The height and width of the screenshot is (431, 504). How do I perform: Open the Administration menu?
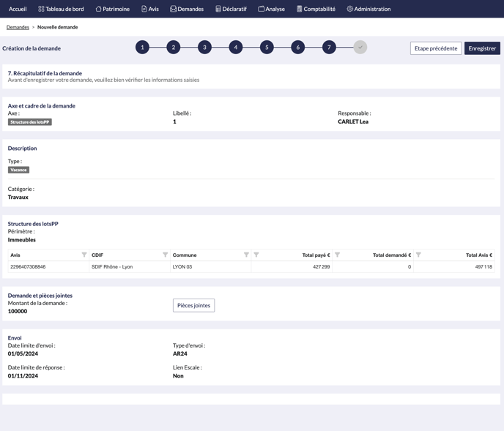(x=368, y=9)
